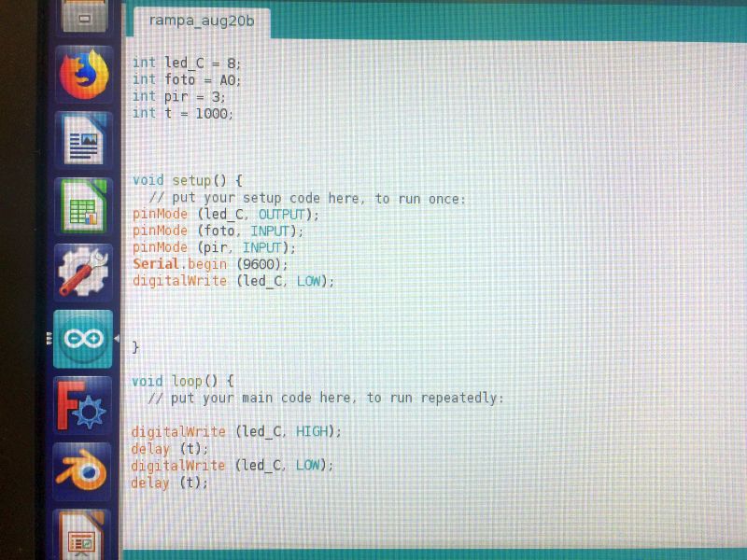Click the 'pinMode (foto, INPUT);' line

[218, 231]
